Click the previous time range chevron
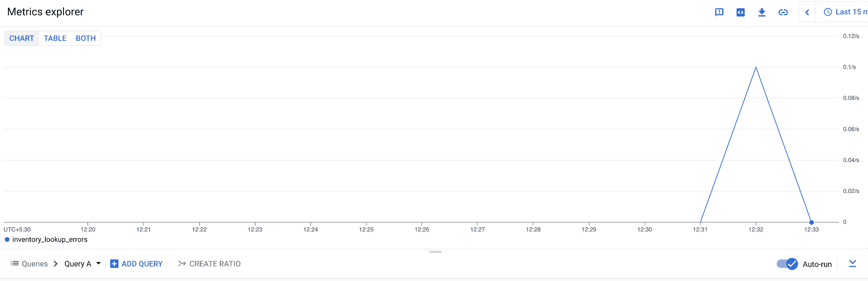The width and height of the screenshot is (868, 281). [x=807, y=12]
